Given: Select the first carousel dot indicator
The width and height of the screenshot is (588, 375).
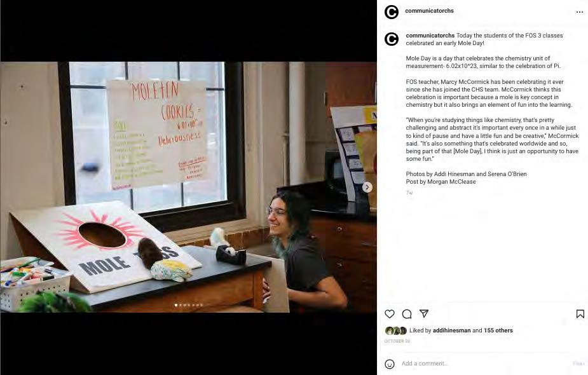Looking at the screenshot, I should pos(176,305).
